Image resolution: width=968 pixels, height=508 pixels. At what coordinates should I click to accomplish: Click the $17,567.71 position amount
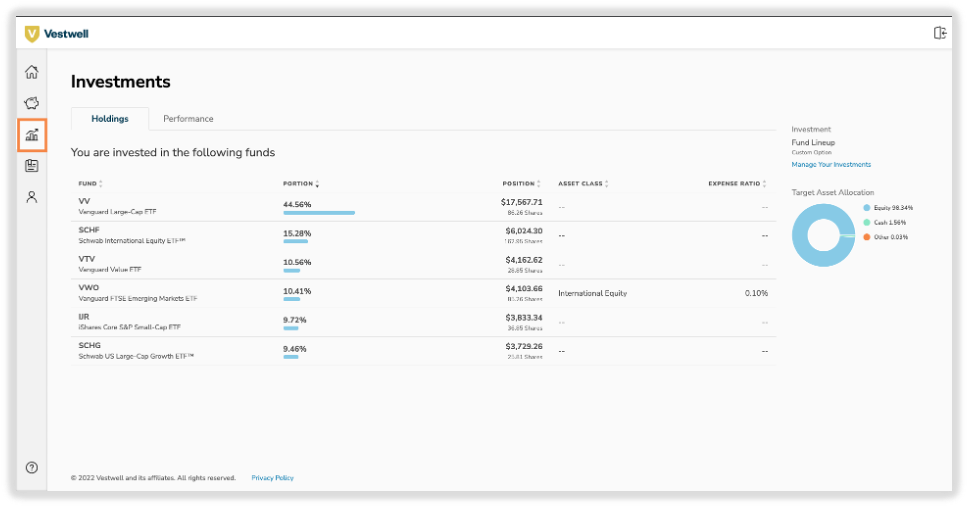point(522,202)
